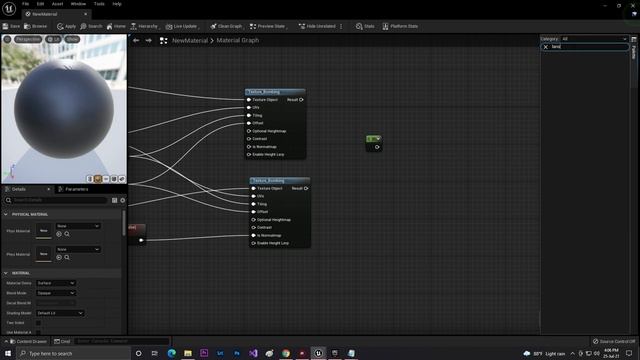The height and width of the screenshot is (360, 640).
Task: Browse to second Phys Material asset
Action: (x=67, y=258)
